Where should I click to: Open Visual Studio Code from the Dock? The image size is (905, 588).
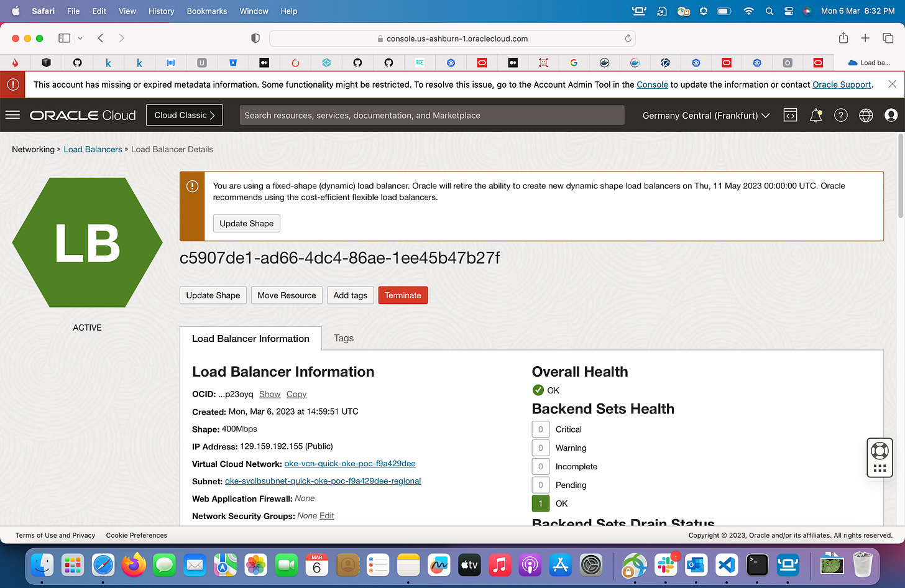pyautogui.click(x=726, y=564)
